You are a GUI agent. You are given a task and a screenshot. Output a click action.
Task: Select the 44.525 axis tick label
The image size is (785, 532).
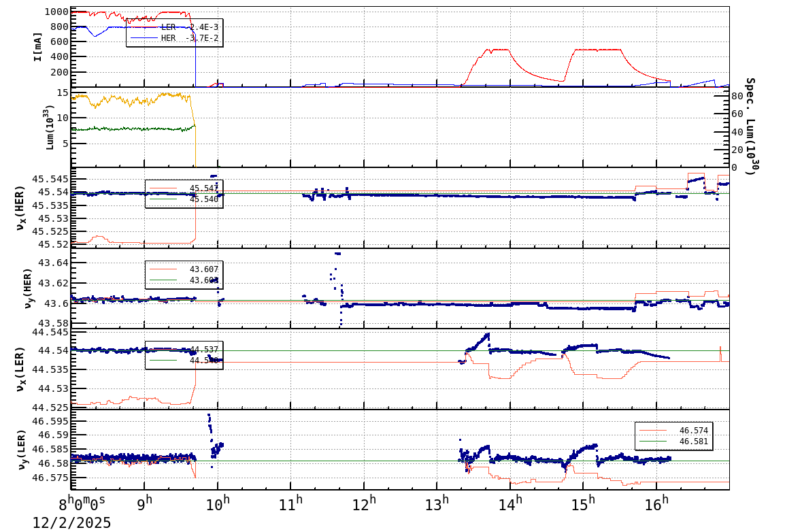coord(50,408)
